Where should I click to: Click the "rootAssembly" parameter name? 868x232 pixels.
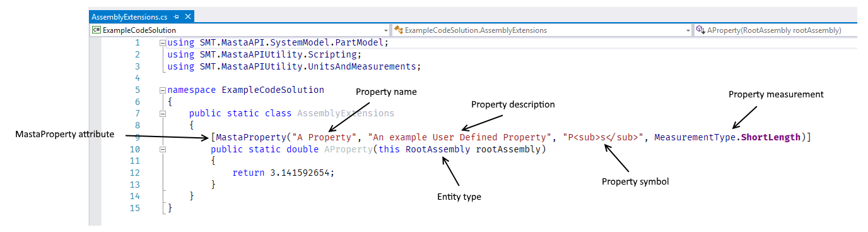[508, 149]
